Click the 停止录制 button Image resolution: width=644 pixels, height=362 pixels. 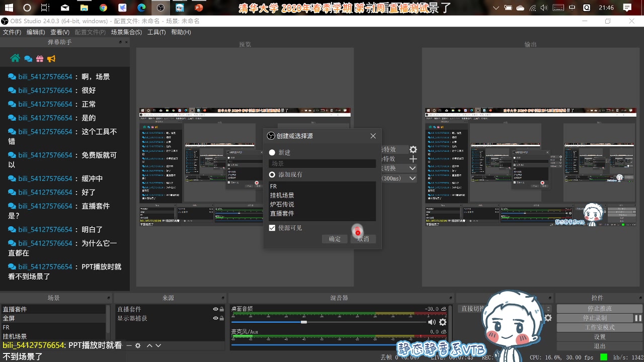coord(595,318)
